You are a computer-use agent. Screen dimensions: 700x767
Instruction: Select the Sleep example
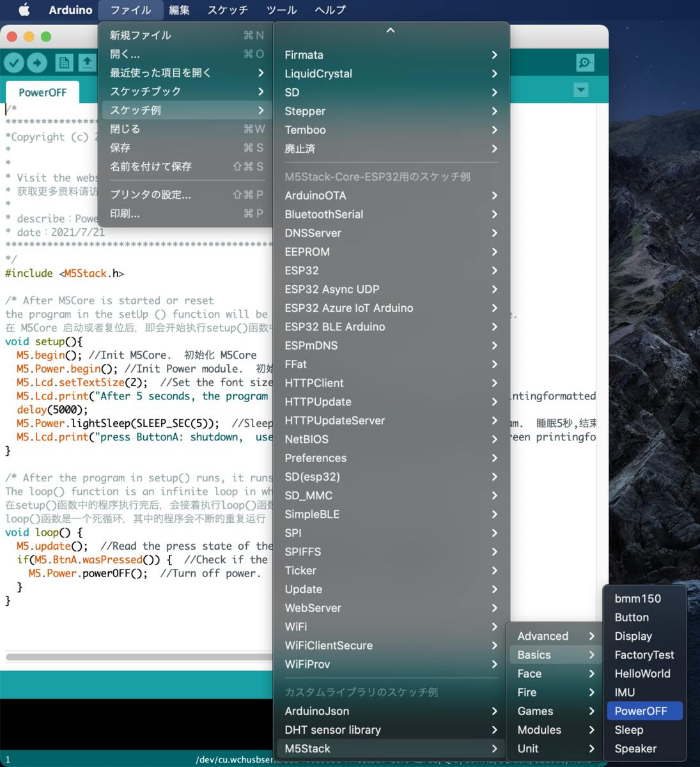(x=628, y=729)
